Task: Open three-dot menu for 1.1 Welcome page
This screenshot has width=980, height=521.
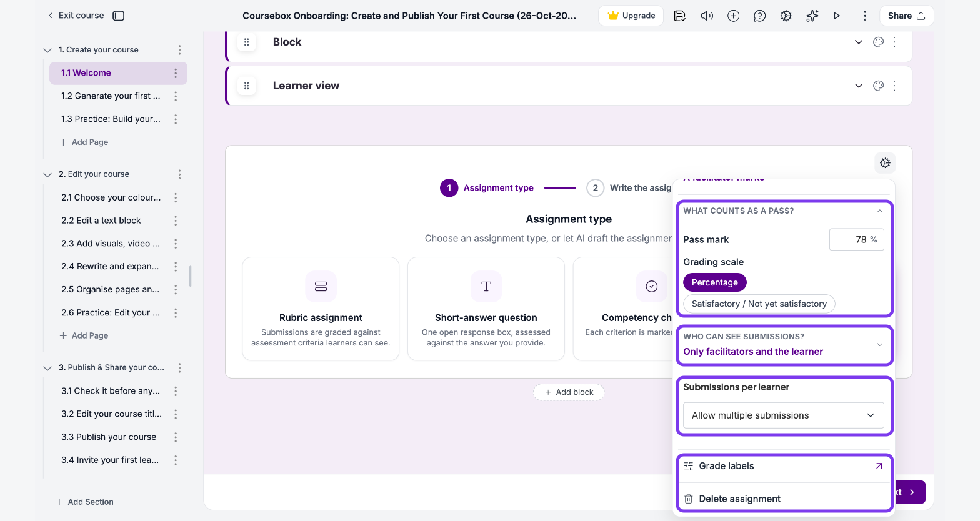Action: 176,73
